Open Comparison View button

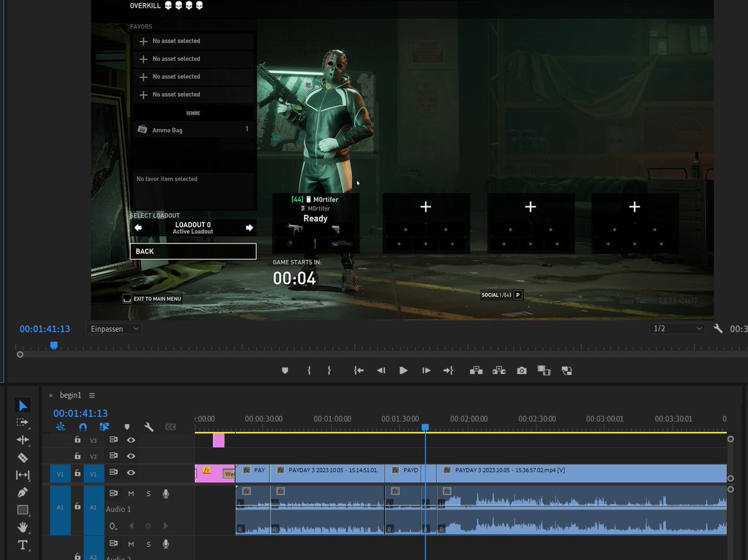544,371
